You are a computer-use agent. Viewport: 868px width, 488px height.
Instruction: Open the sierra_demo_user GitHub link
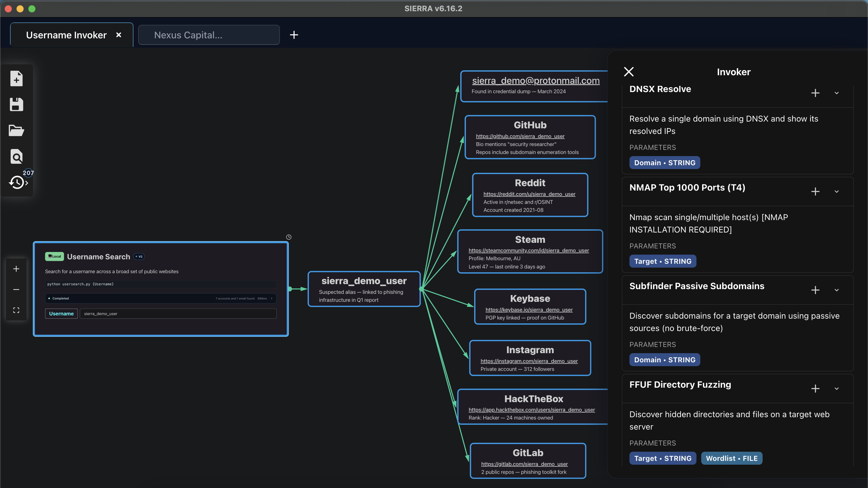point(520,136)
